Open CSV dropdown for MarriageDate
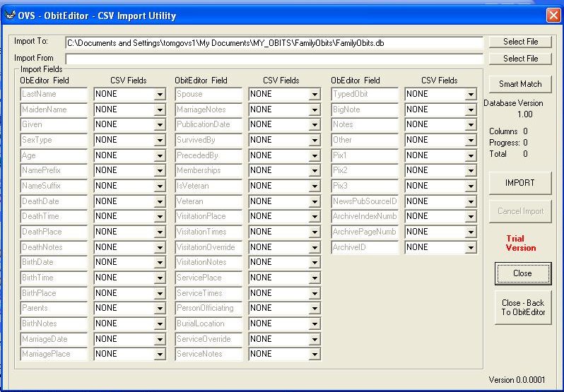Screen dimensions: 564x392 click(160, 340)
